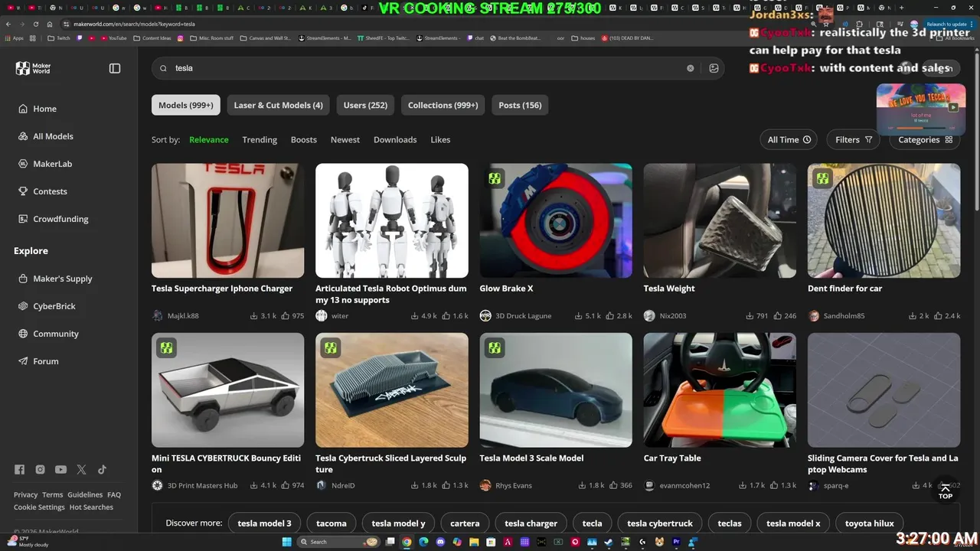Viewport: 980px width, 551px height.
Task: Switch to Laser & Cut Models tab
Action: point(278,105)
